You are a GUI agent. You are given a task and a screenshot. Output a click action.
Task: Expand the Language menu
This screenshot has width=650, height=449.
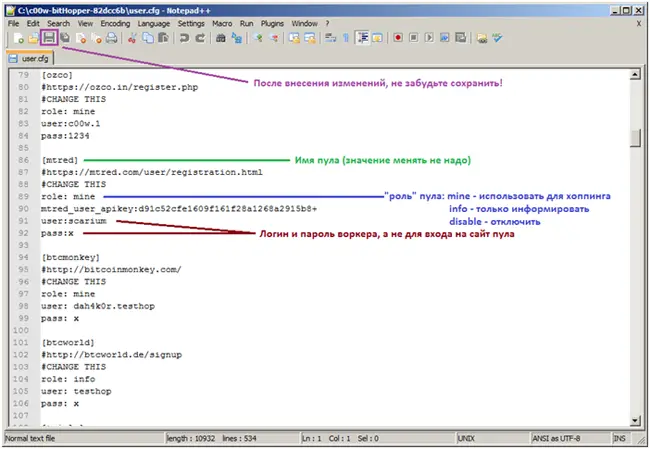[x=155, y=22]
